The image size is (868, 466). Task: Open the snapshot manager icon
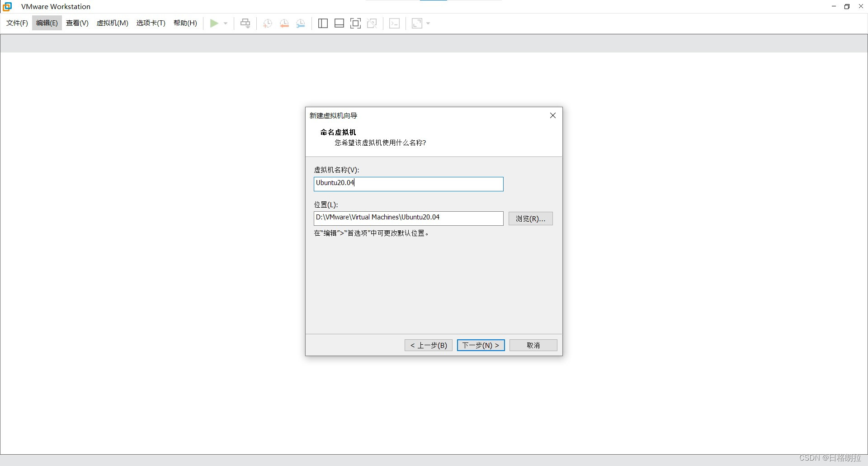301,23
